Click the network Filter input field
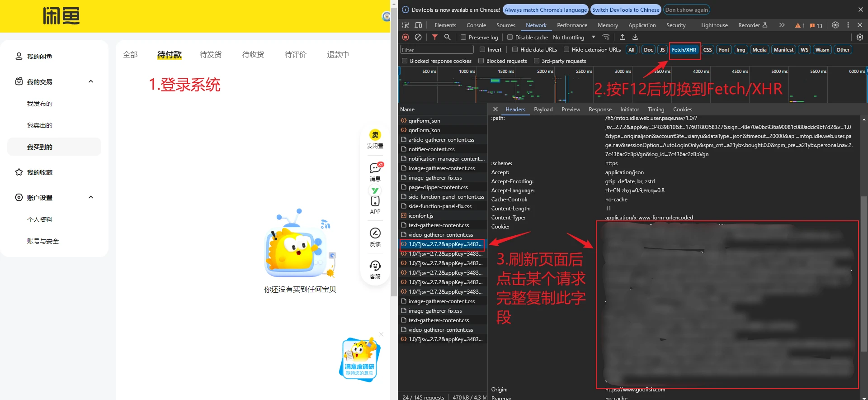This screenshot has width=868, height=400. point(437,50)
